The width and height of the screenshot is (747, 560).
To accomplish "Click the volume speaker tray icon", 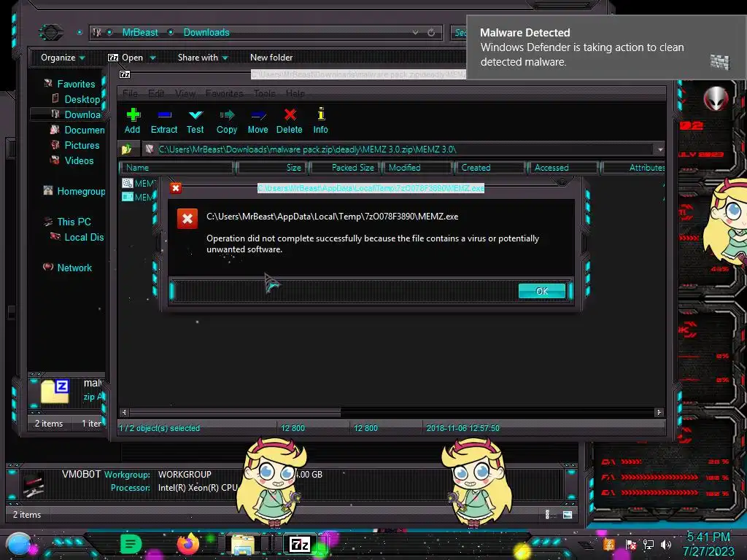I will [x=666, y=545].
